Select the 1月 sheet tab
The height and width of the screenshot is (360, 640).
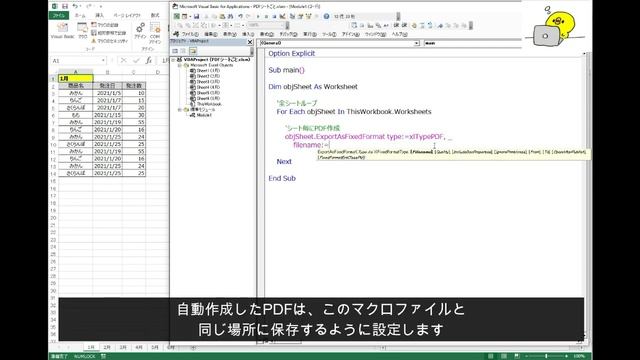pos(91,347)
